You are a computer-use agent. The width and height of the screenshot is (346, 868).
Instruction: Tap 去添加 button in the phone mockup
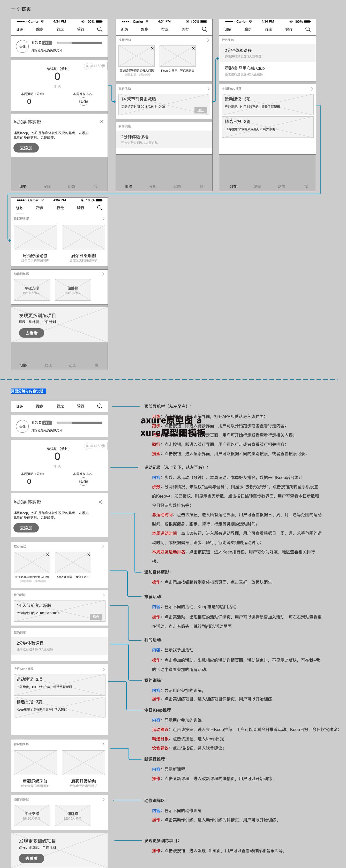coord(26,148)
